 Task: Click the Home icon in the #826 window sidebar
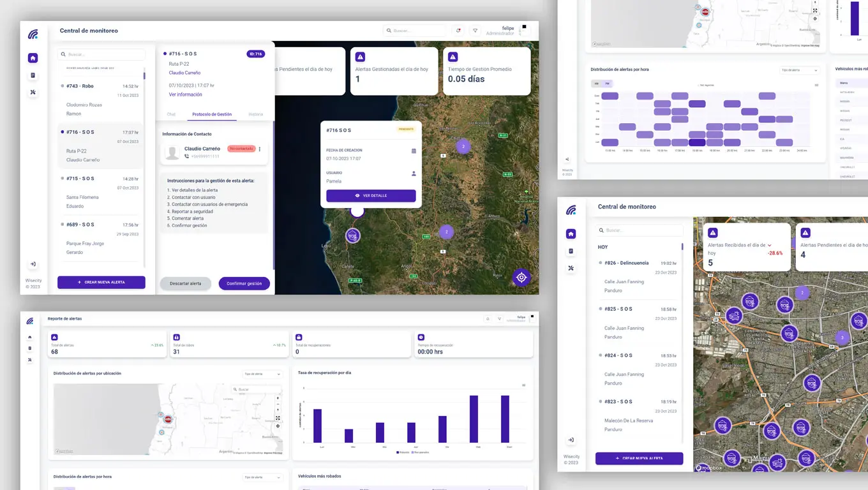click(x=571, y=234)
